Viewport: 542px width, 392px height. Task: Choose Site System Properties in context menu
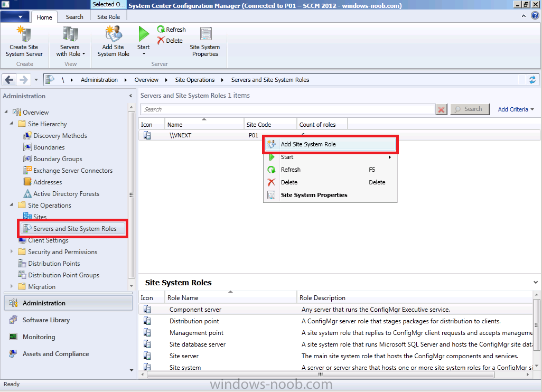pos(330,195)
